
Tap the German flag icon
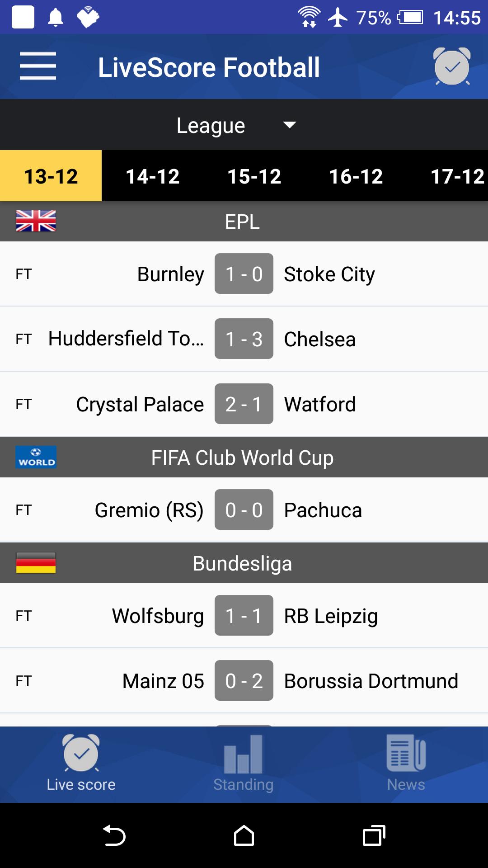36,563
